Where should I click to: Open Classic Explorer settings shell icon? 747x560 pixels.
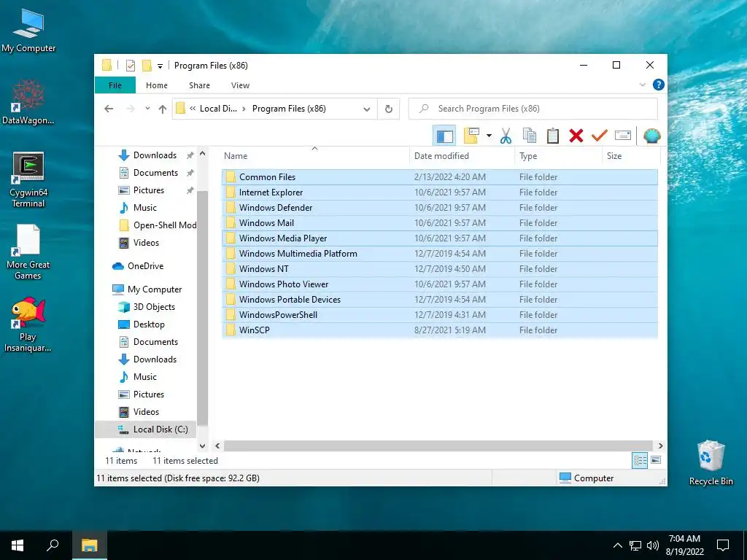pyautogui.click(x=651, y=136)
